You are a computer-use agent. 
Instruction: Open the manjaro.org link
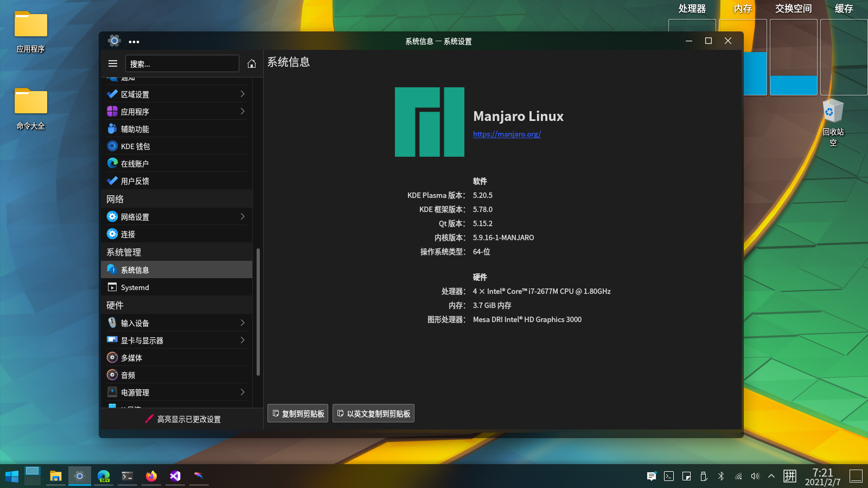[507, 134]
